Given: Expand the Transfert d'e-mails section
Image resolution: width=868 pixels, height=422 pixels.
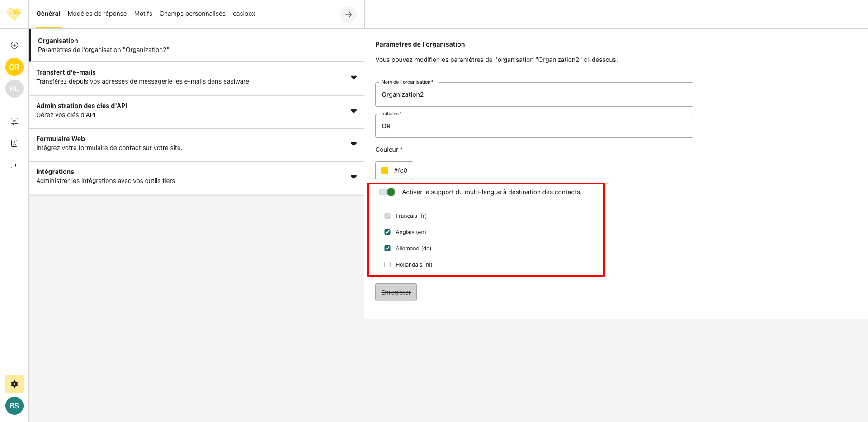Looking at the screenshot, I should pyautogui.click(x=354, y=78).
